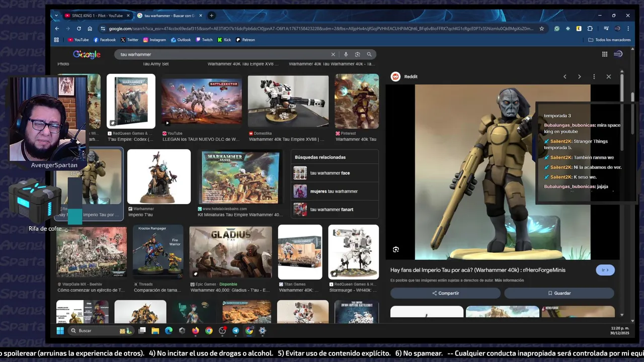
Task: Start voice search with the microphone icon
Action: (x=346, y=54)
